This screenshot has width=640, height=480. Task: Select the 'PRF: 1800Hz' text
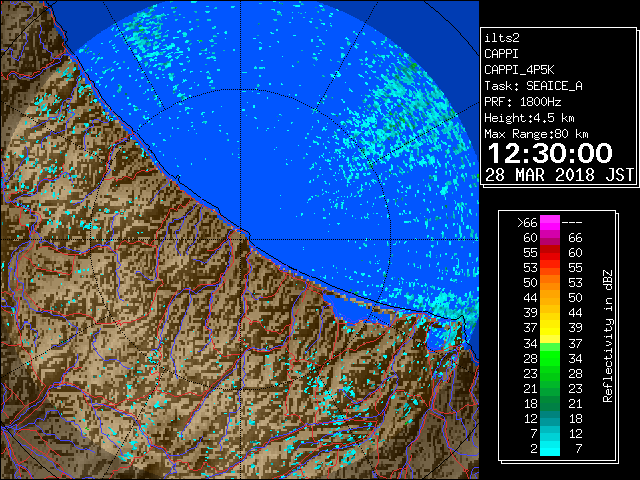click(x=522, y=102)
